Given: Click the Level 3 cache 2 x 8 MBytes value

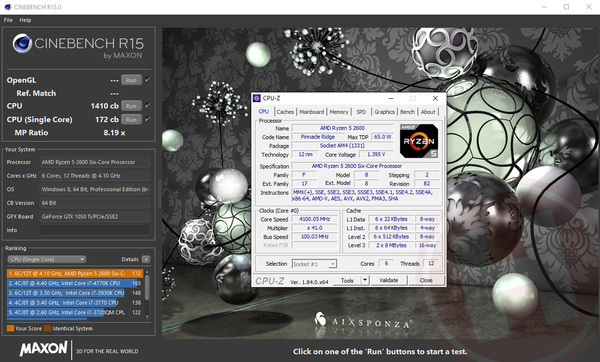Looking at the screenshot, I should click(391, 245).
